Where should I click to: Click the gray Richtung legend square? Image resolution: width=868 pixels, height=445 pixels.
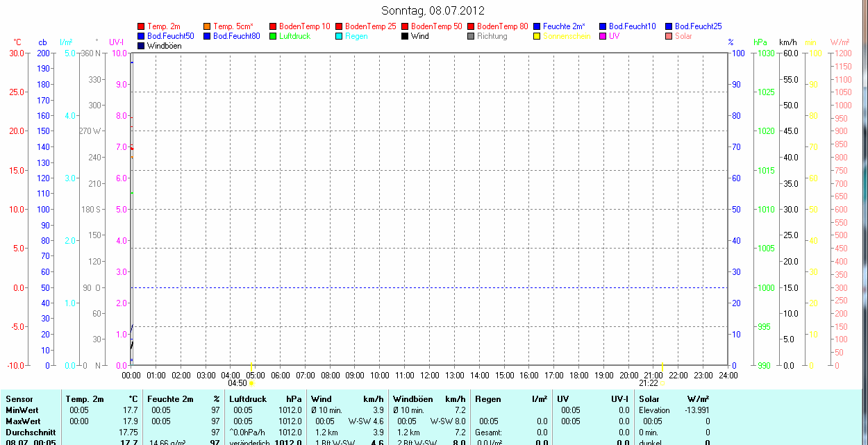coord(471,36)
